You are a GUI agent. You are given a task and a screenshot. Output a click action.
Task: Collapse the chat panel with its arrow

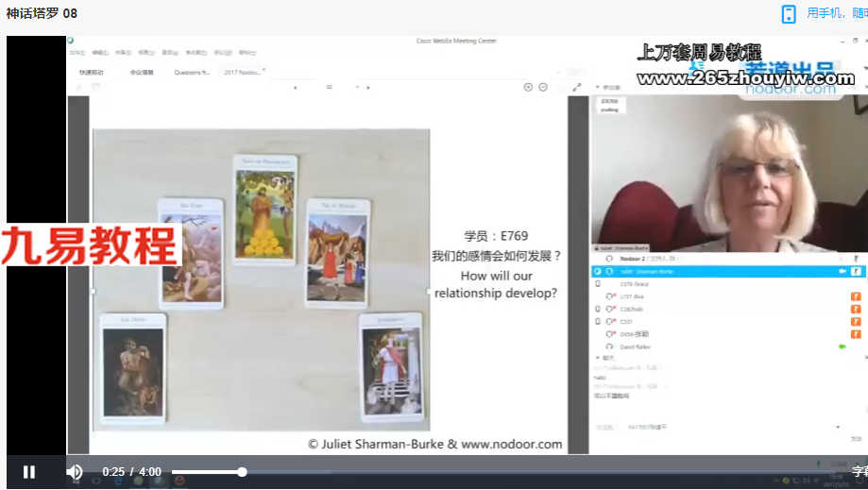pyautogui.click(x=597, y=358)
